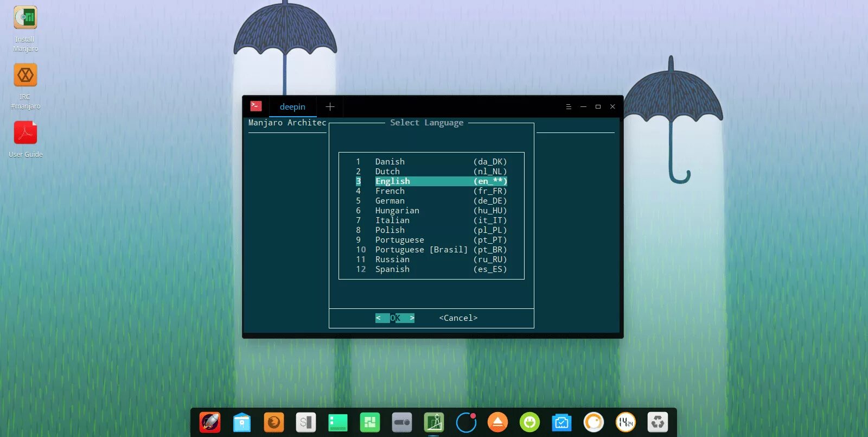Select Polish (pl_PL) language row
Screen dimensions: 868x437
click(431, 230)
